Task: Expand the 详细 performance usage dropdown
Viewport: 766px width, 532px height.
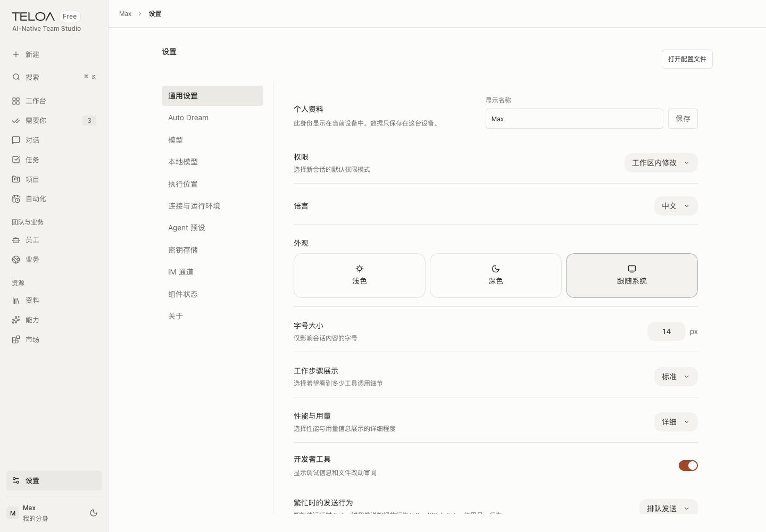Action: pos(676,422)
